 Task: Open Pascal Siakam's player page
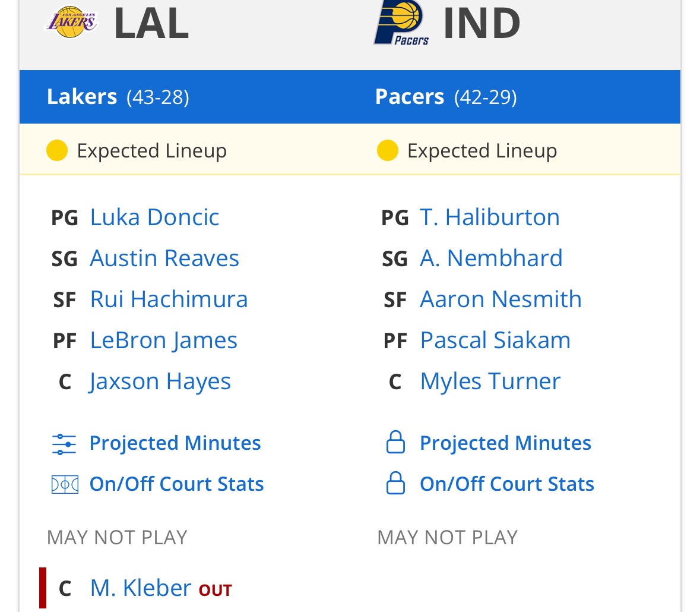[495, 340]
